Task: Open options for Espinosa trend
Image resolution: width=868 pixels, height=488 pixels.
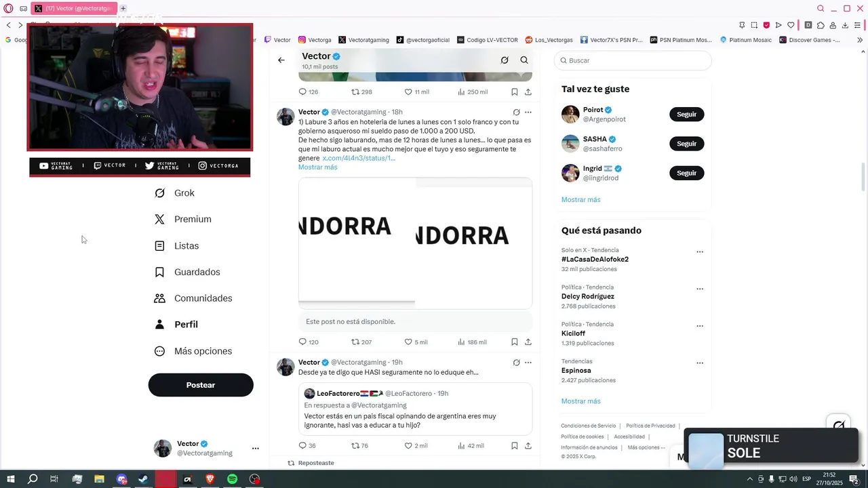Action: [700, 363]
